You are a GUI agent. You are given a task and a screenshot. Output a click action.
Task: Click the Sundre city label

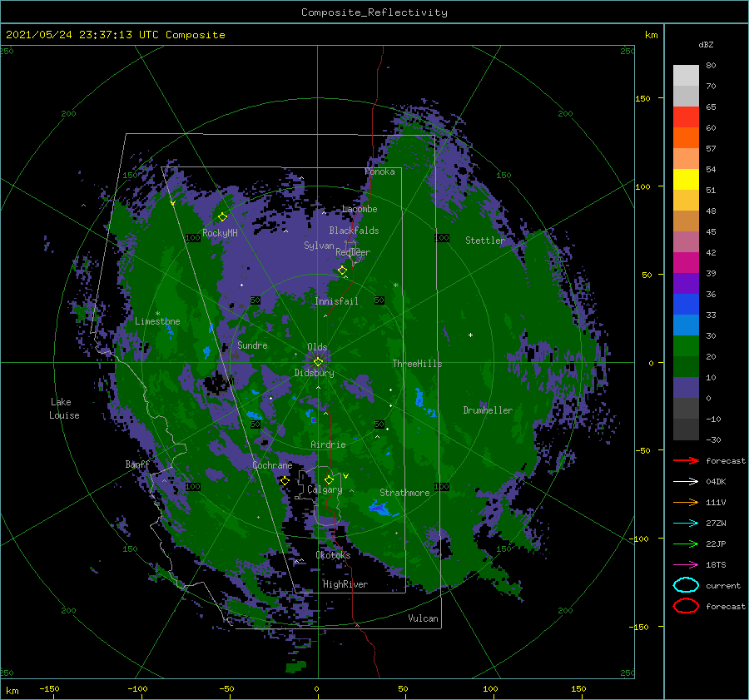[252, 345]
